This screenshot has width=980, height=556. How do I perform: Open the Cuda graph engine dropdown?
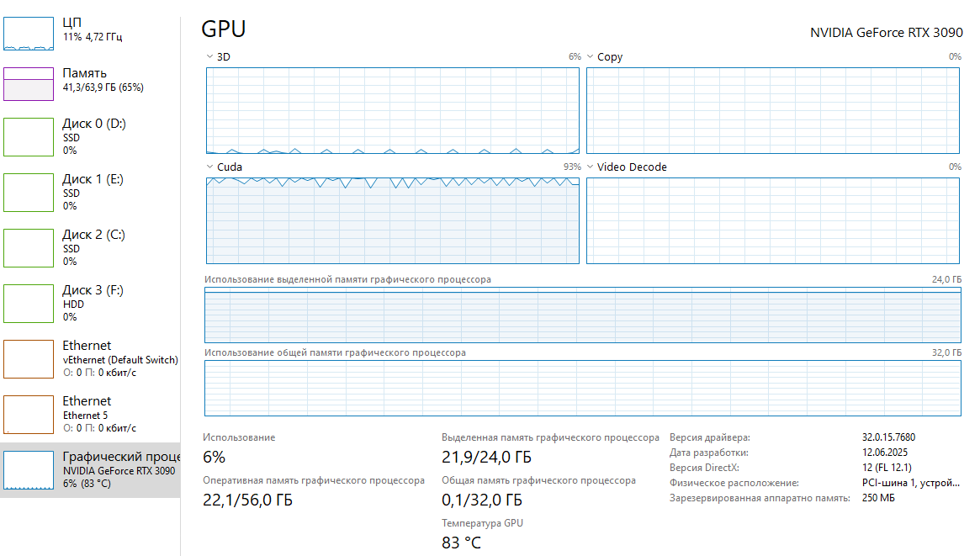coord(209,167)
